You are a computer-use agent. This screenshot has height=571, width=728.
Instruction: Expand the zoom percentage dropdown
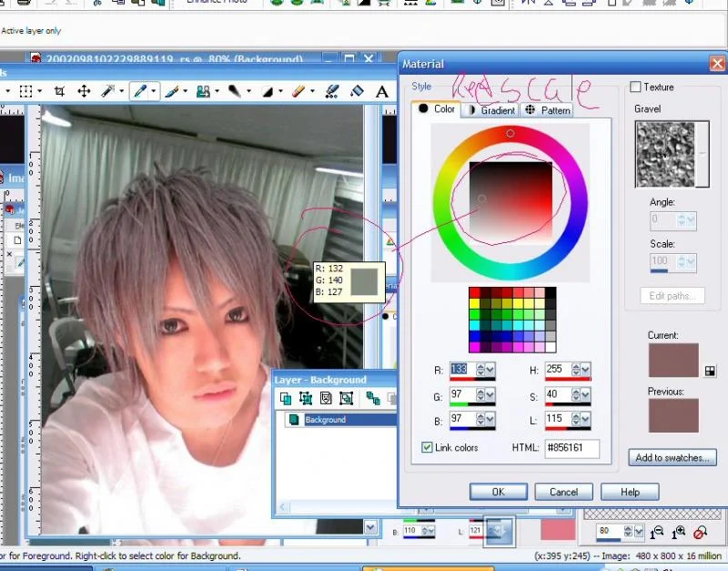[640, 531]
